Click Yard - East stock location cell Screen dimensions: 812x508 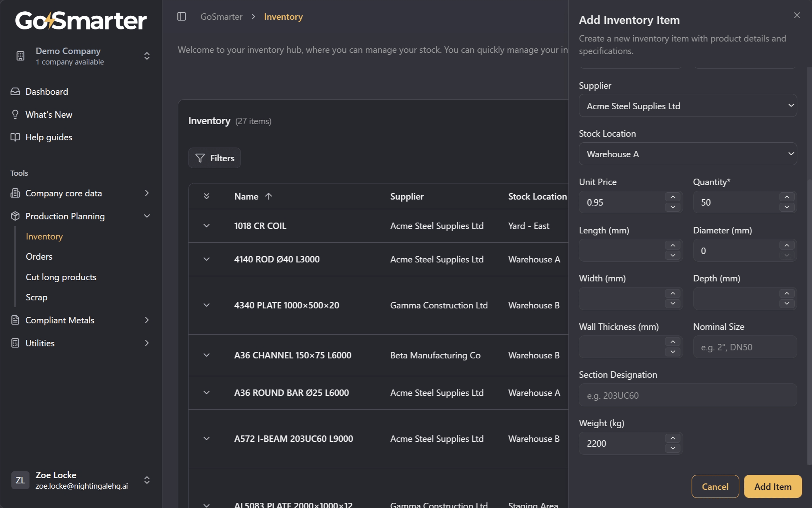coord(528,226)
